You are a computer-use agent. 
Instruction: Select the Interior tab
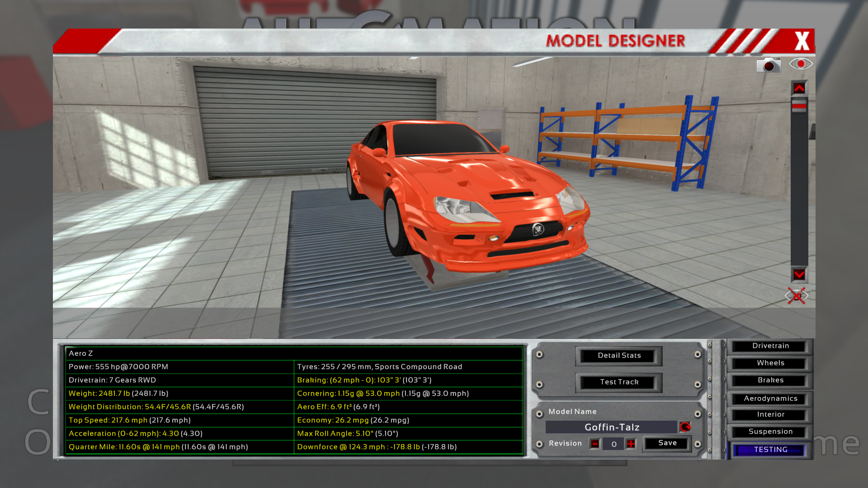pyautogui.click(x=770, y=415)
